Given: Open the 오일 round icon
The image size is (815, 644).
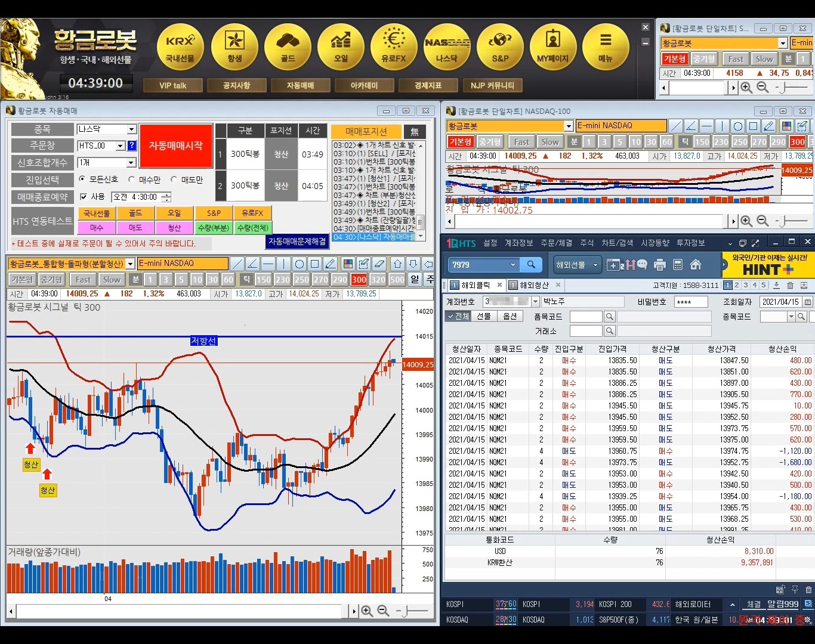Looking at the screenshot, I should tap(341, 47).
